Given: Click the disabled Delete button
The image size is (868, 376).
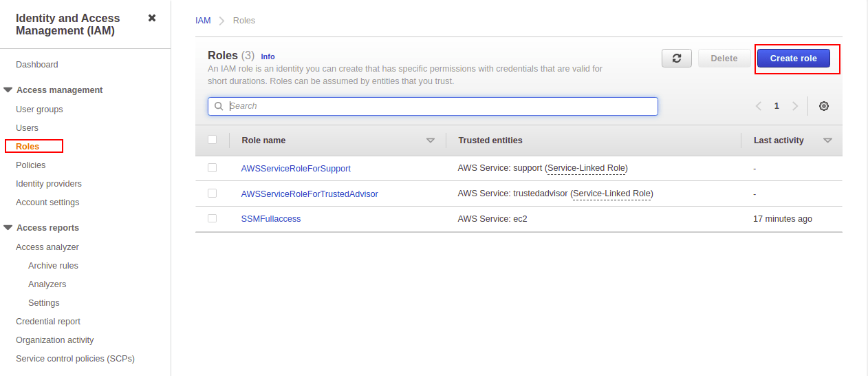Looking at the screenshot, I should click(724, 59).
